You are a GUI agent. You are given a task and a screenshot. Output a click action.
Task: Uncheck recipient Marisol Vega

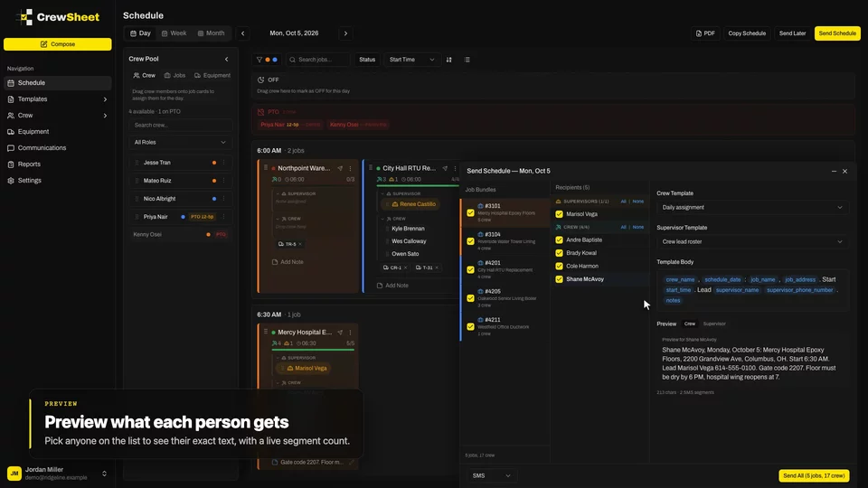(x=559, y=214)
